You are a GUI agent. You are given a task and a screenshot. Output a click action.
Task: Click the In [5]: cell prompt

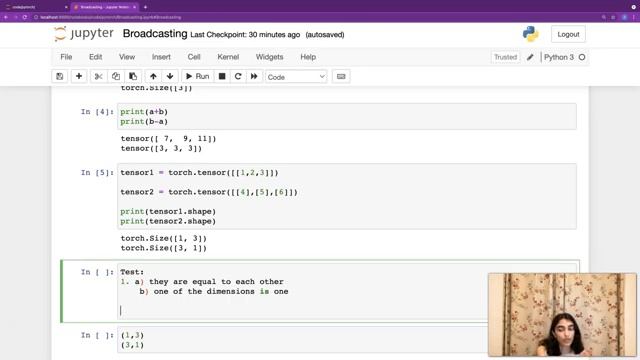point(97,173)
